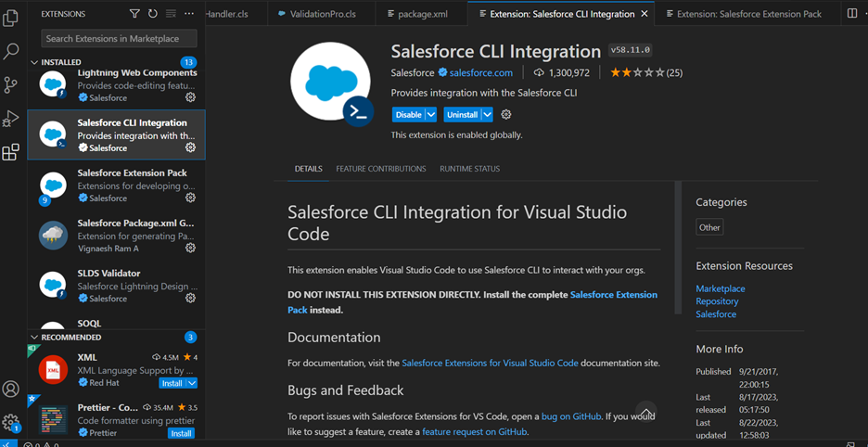Click the Disable button
The width and height of the screenshot is (868, 447).
(x=409, y=115)
